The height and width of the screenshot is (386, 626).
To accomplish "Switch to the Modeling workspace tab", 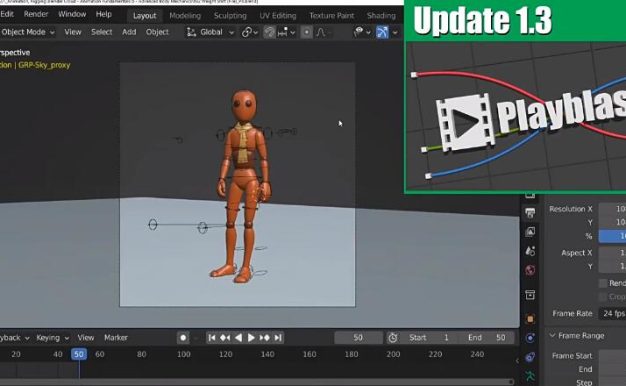I will point(185,16).
